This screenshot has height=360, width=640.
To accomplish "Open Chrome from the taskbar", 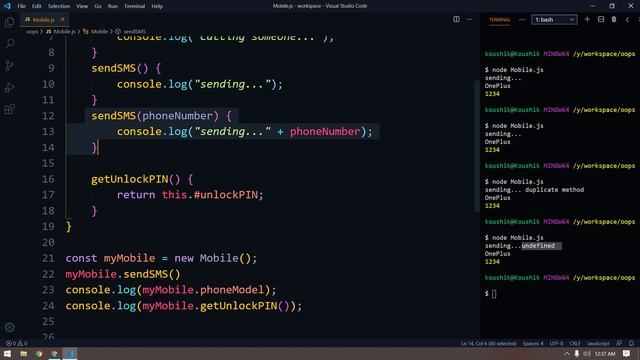I will click(39, 353).
